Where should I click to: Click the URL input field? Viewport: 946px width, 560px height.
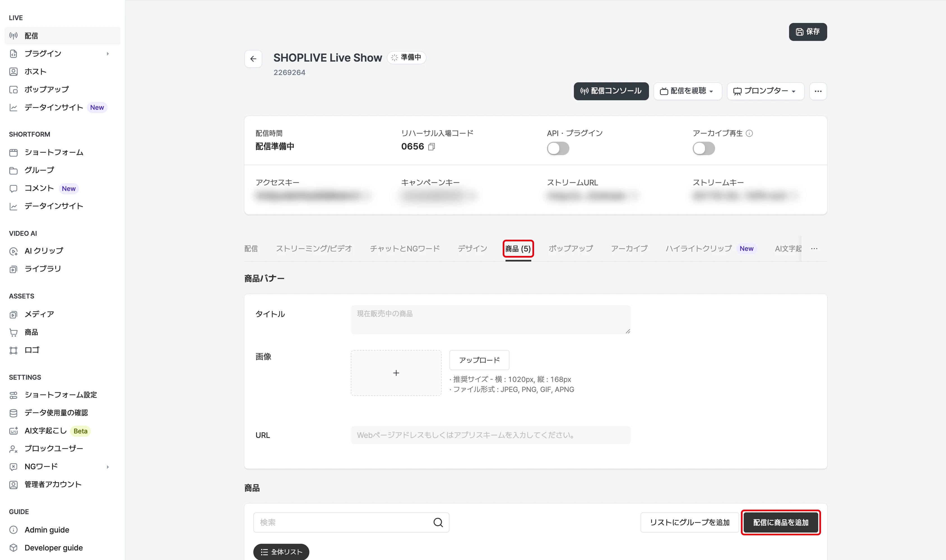(x=491, y=435)
